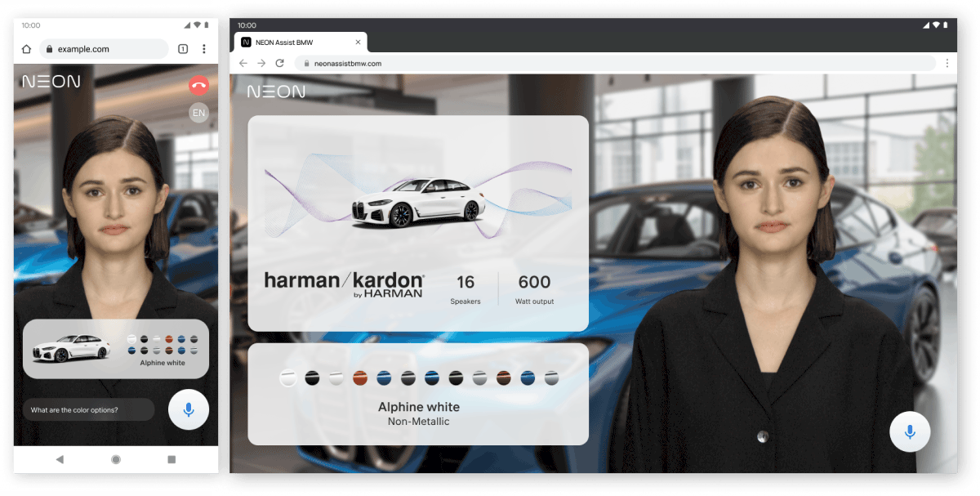
Task: Click the example.com address bar on phone
Action: coord(104,49)
